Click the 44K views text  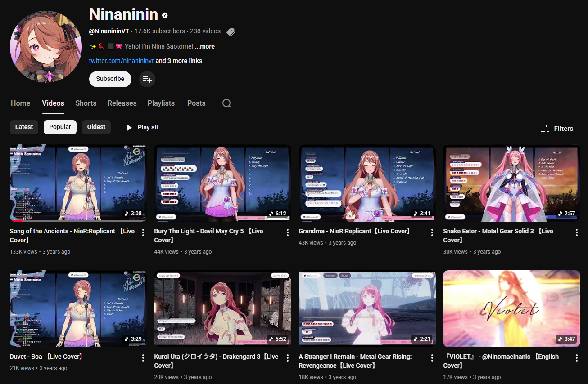[x=167, y=252]
